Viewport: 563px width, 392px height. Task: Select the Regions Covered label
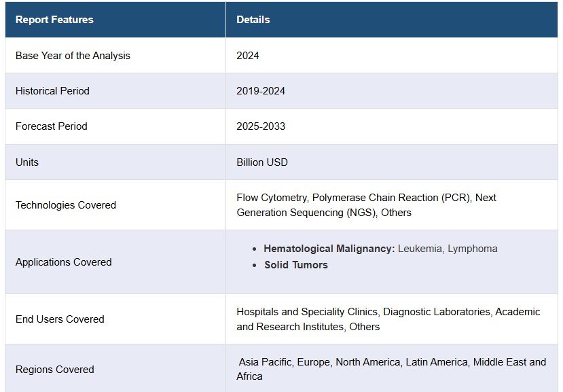tap(54, 370)
